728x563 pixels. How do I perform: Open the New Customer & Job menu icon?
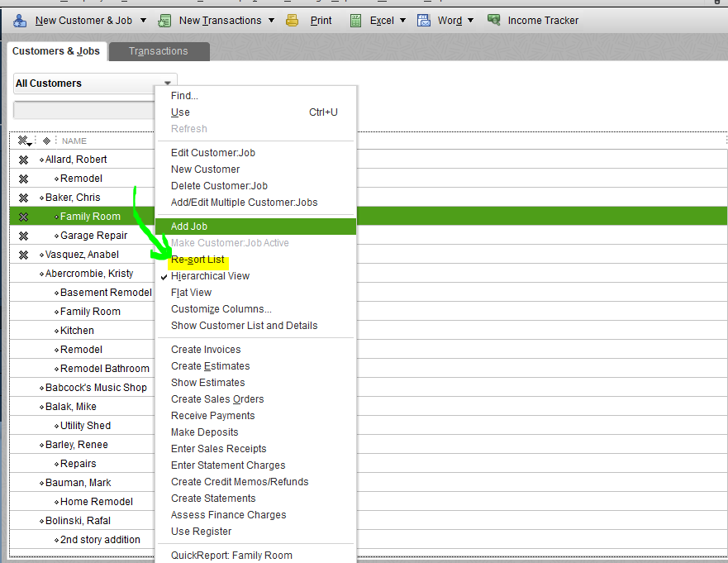click(18, 20)
